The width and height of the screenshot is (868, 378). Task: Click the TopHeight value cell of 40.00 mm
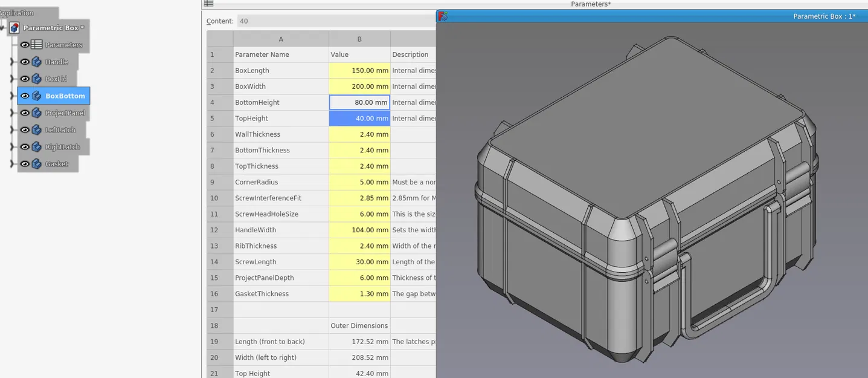pyautogui.click(x=359, y=118)
